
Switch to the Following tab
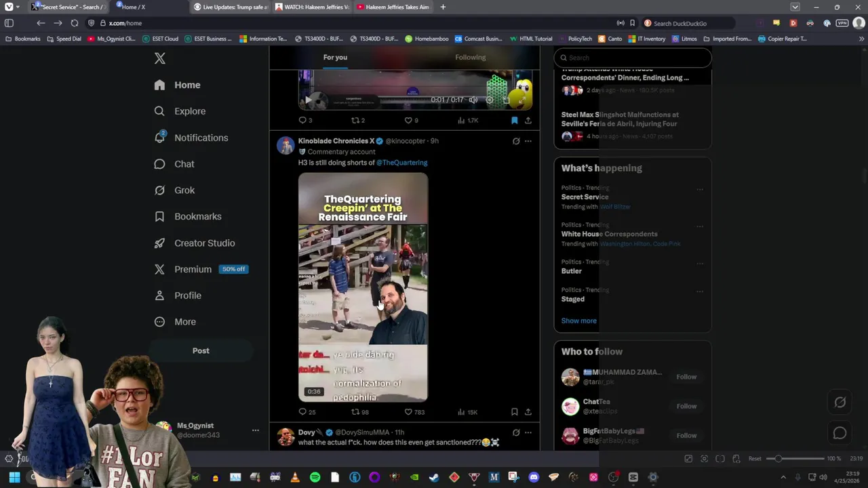pos(471,57)
